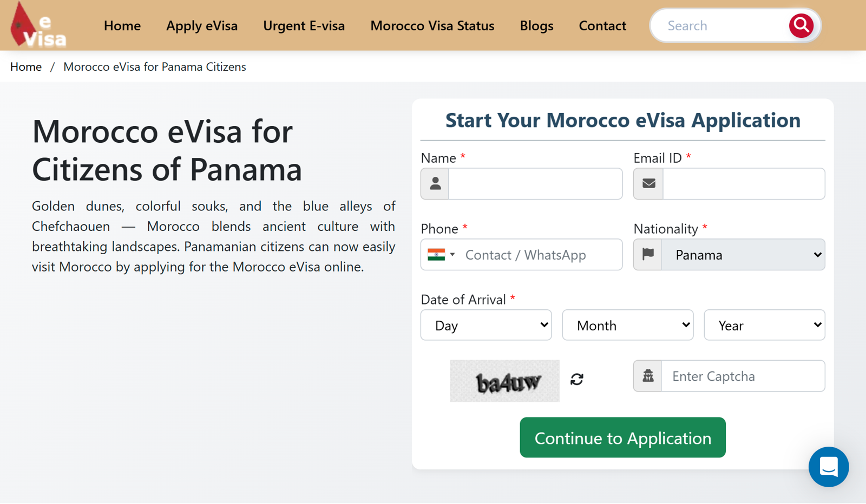Click the envelope icon beside Email field
Viewport: 866px width, 504px height.
tap(648, 184)
